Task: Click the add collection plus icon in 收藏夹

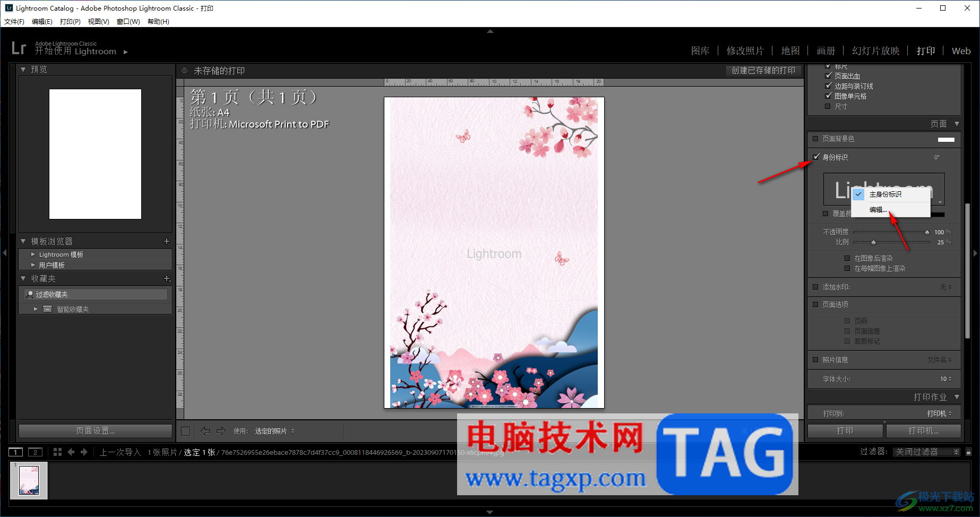Action: (x=167, y=278)
